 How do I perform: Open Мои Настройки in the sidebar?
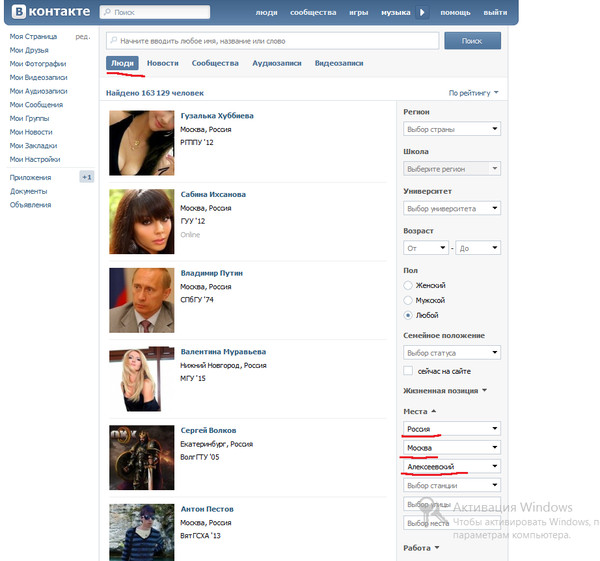tap(35, 159)
